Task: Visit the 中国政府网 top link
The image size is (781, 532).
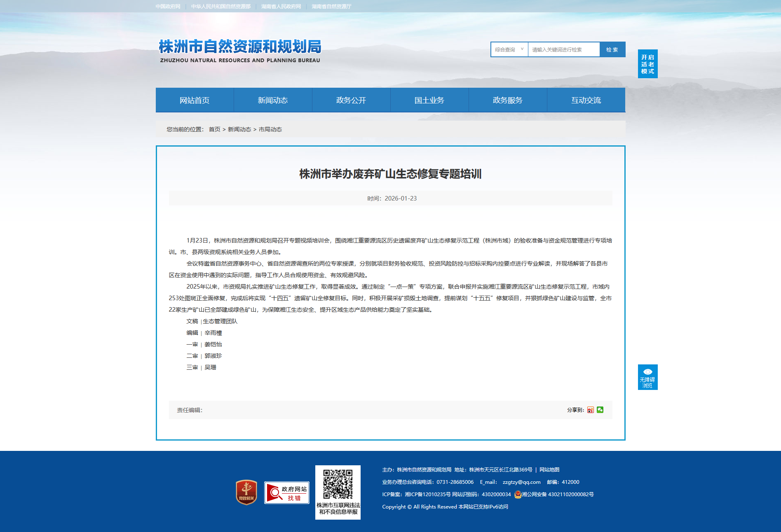Action: [168, 7]
